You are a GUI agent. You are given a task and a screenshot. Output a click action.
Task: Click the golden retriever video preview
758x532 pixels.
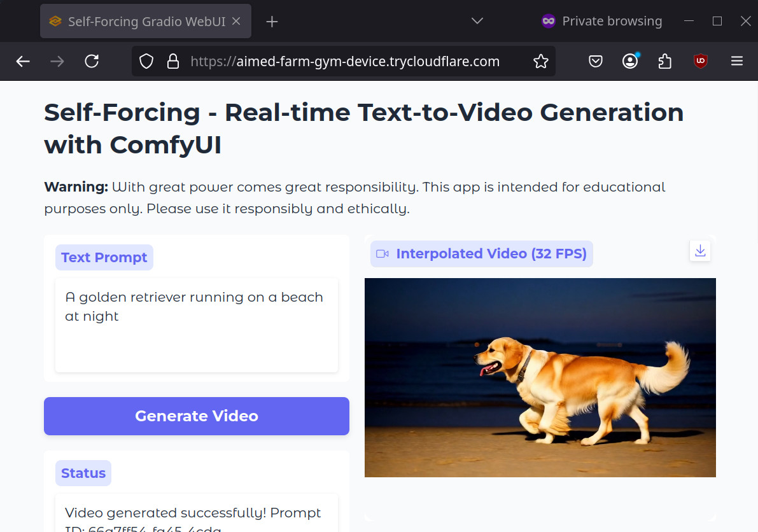click(540, 377)
